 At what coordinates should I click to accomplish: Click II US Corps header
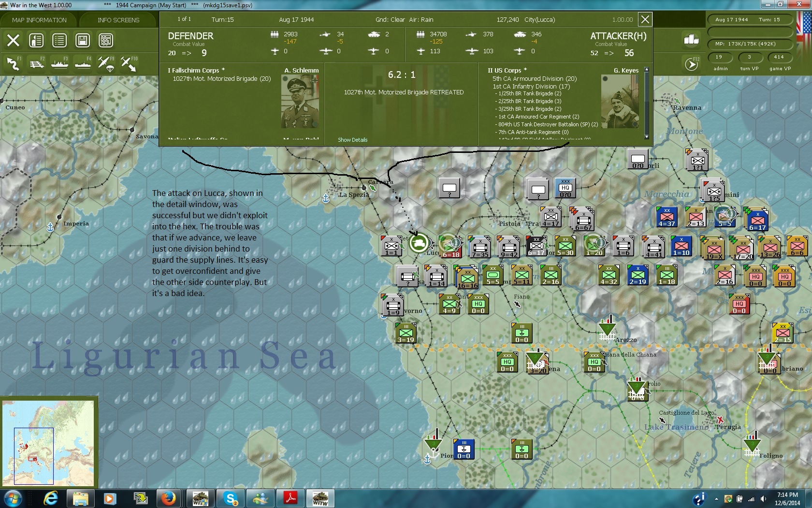coord(507,70)
